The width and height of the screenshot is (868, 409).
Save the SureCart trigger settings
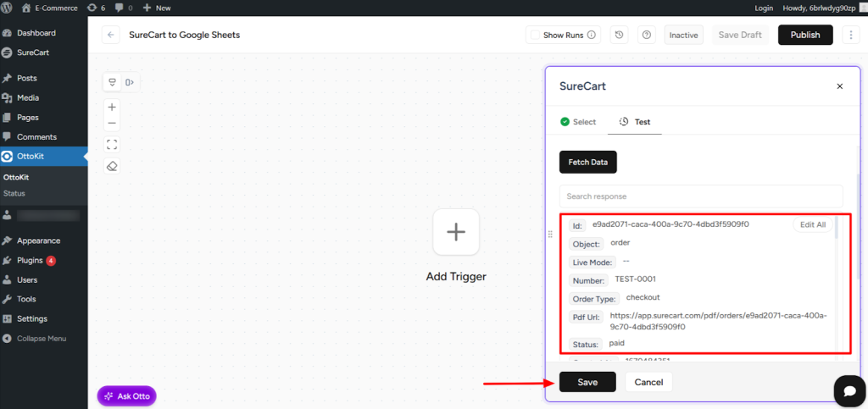tap(587, 382)
